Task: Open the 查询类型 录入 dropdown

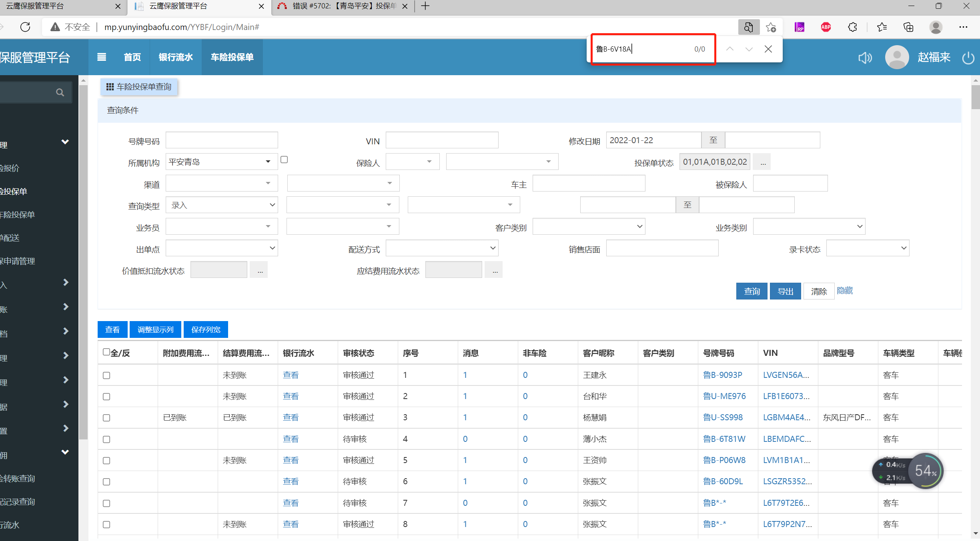Action: click(x=221, y=205)
